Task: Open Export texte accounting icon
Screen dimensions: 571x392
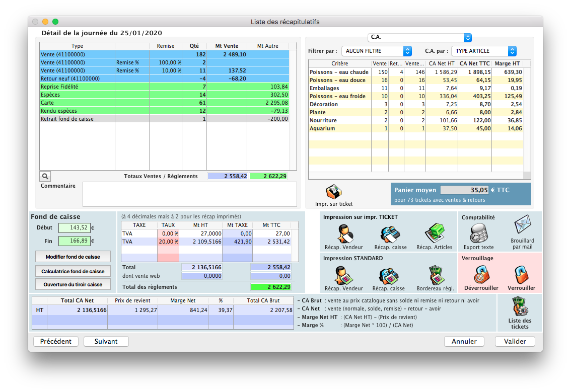Action: tap(478, 234)
